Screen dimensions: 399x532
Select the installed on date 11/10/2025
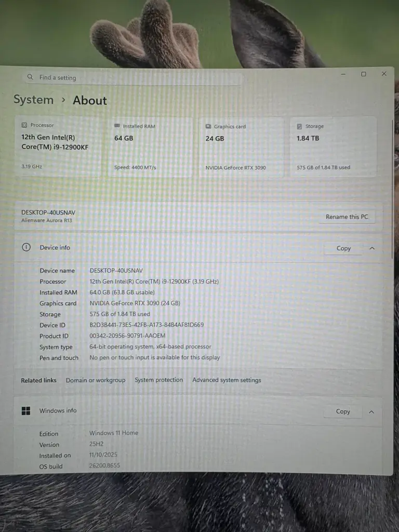tap(103, 455)
